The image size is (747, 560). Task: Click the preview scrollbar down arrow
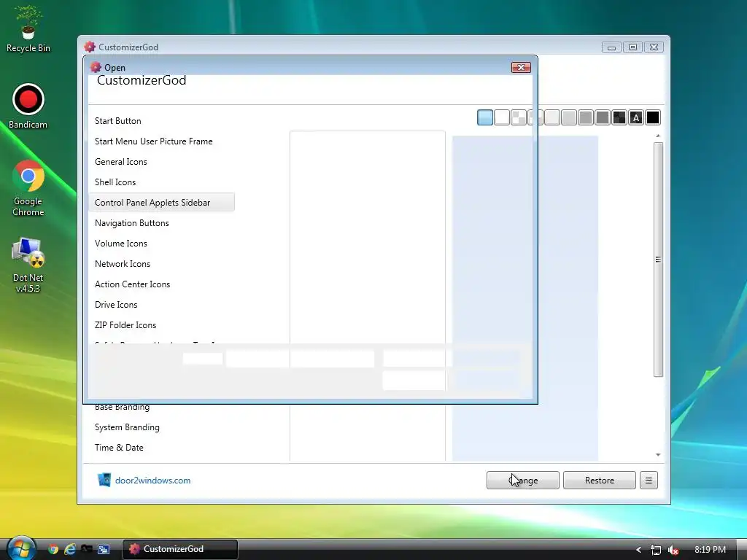[x=658, y=455]
